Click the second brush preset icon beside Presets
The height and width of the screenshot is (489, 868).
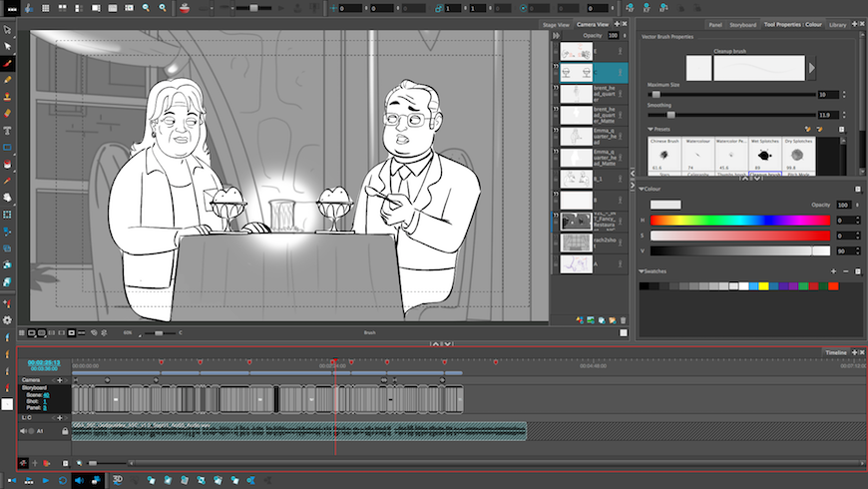coord(819,129)
